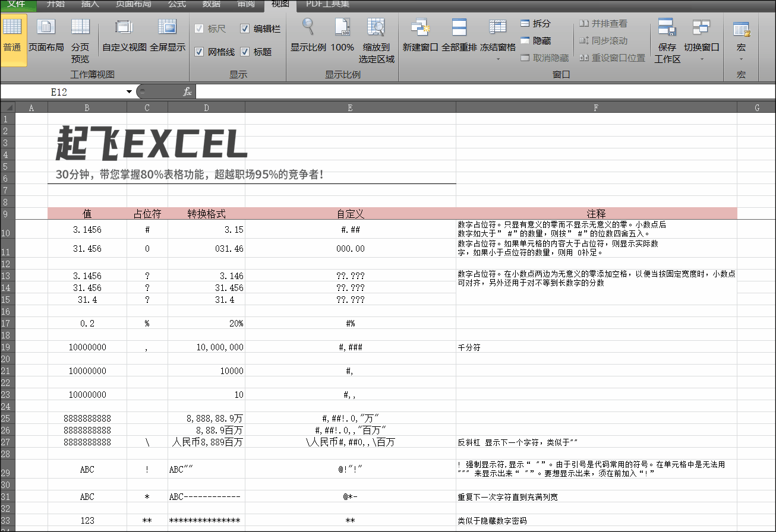Viewport: 776px width, 532px height.
Task: Click 保存工作区 save workspace
Action: [667, 40]
